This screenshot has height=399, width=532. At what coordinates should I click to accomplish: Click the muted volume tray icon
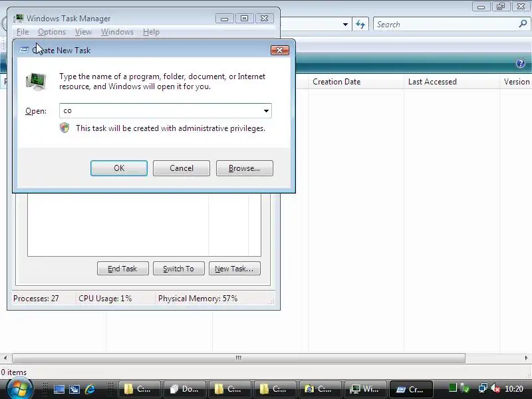point(495,388)
